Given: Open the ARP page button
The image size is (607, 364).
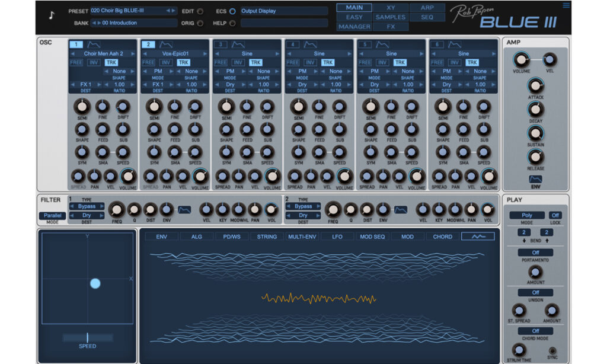Looking at the screenshot, I should pos(427,7).
